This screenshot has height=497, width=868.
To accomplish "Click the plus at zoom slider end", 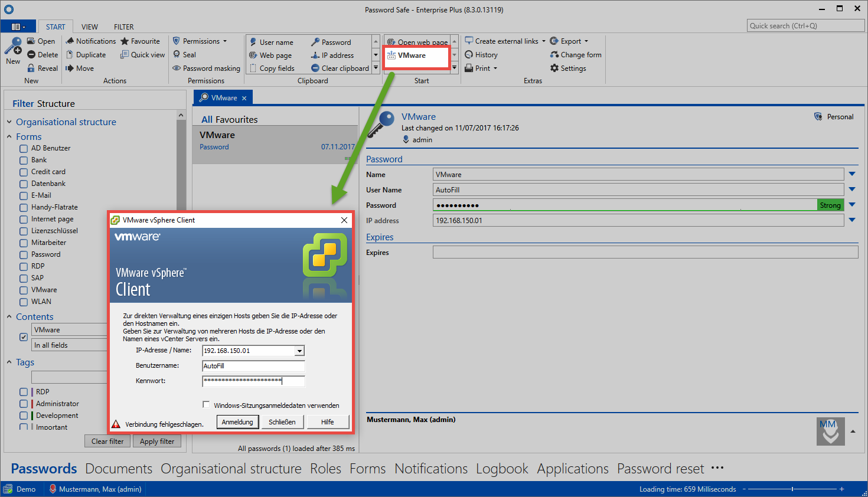I will [841, 489].
